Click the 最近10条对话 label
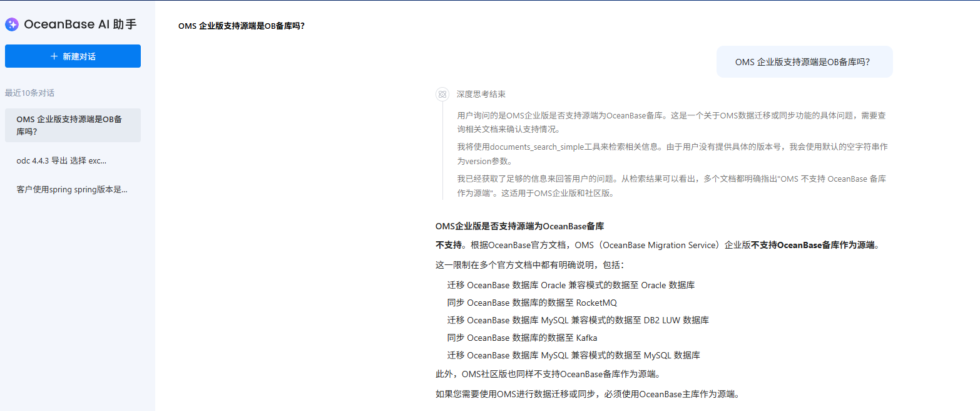 pos(29,93)
